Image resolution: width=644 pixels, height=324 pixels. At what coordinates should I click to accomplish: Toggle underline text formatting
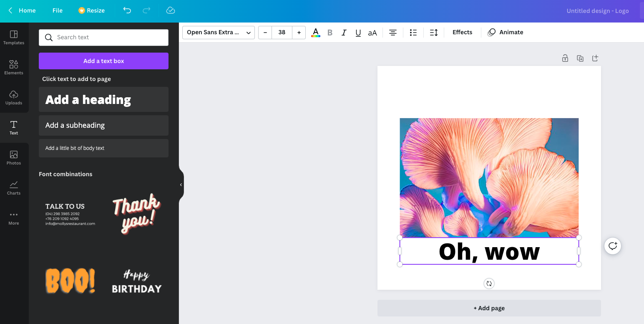point(358,33)
